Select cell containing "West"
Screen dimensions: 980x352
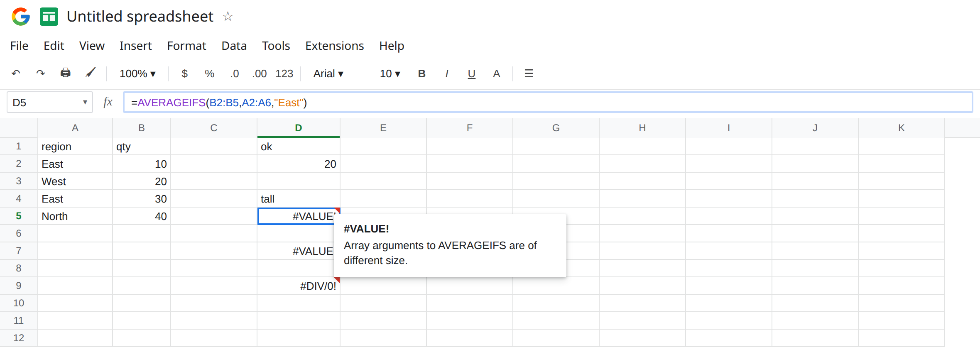click(x=75, y=181)
